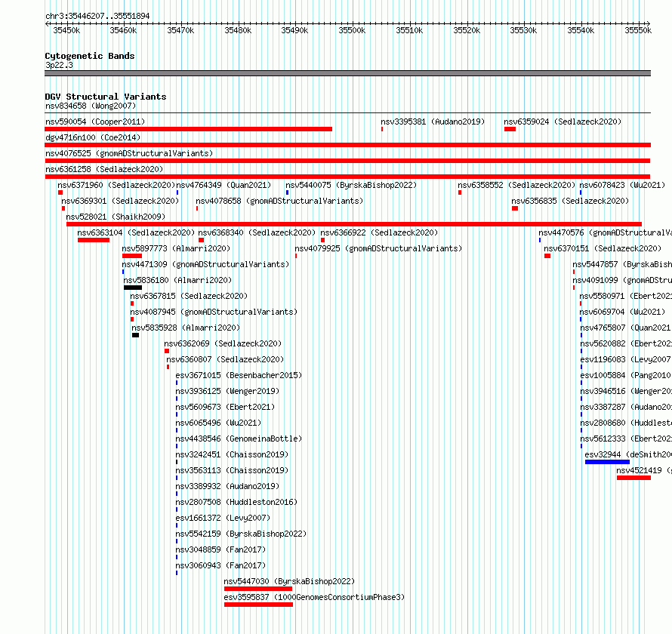Open the nsv6078423 (Wu2021) label
The image size is (672, 634).
[622, 185]
